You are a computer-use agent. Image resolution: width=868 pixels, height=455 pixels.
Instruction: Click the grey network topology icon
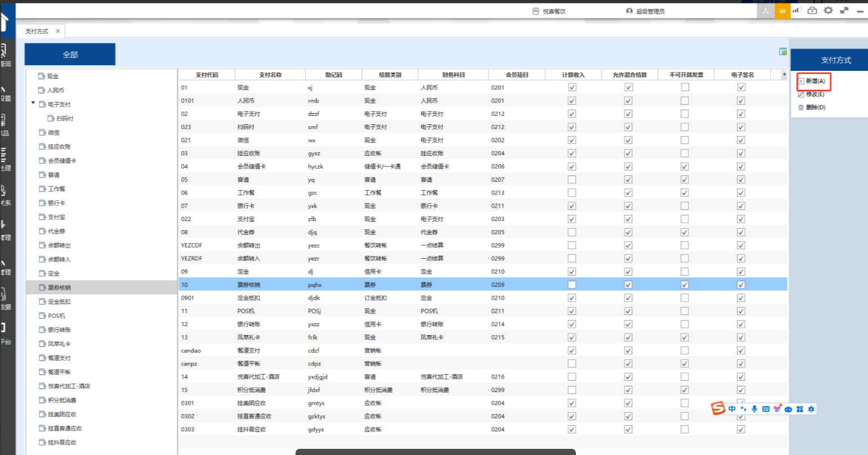766,11
